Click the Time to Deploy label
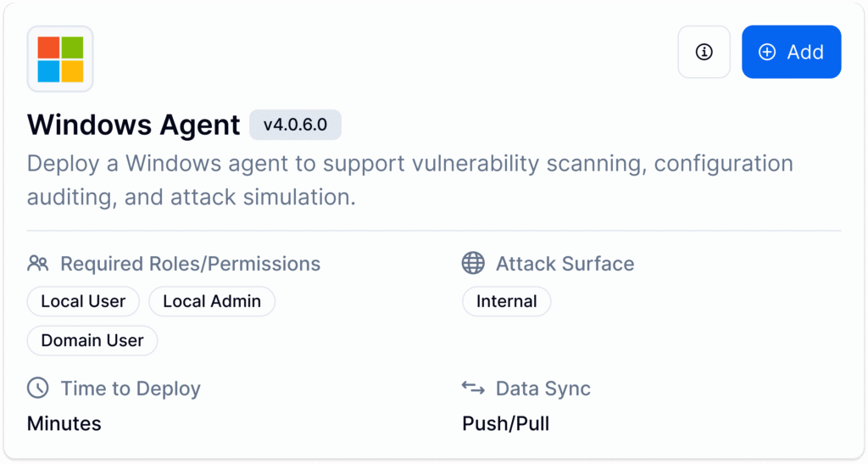 131,389
